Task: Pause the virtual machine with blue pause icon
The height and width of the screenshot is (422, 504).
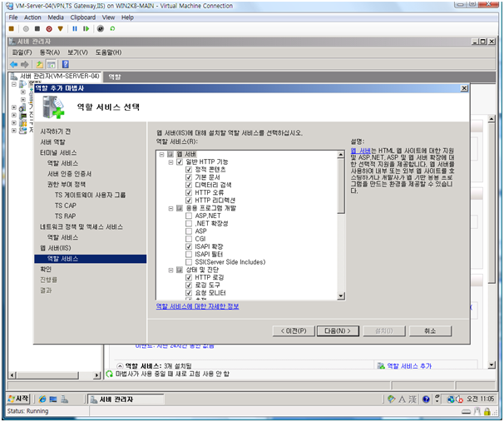Action: (x=75, y=29)
